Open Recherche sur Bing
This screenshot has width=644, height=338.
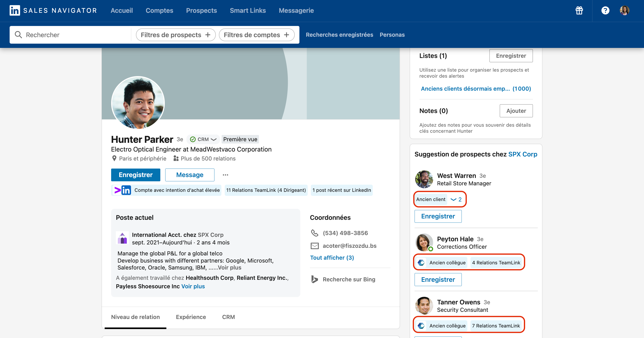(349, 279)
